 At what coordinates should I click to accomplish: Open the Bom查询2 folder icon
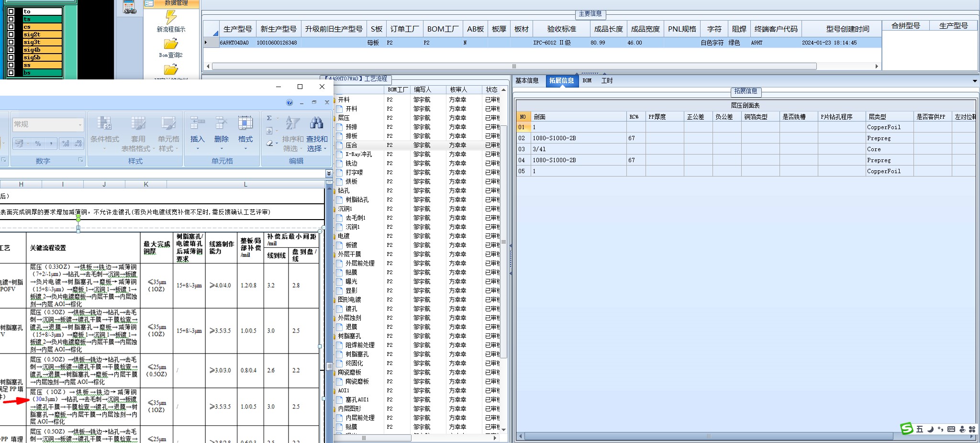171,44
